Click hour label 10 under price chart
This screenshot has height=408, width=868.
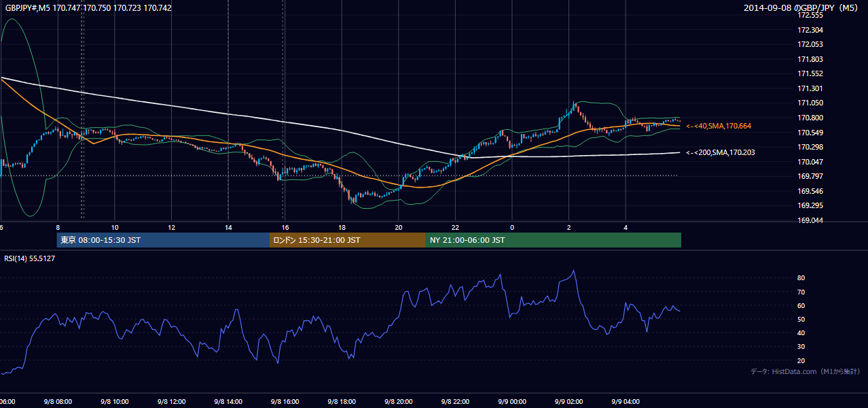click(115, 227)
